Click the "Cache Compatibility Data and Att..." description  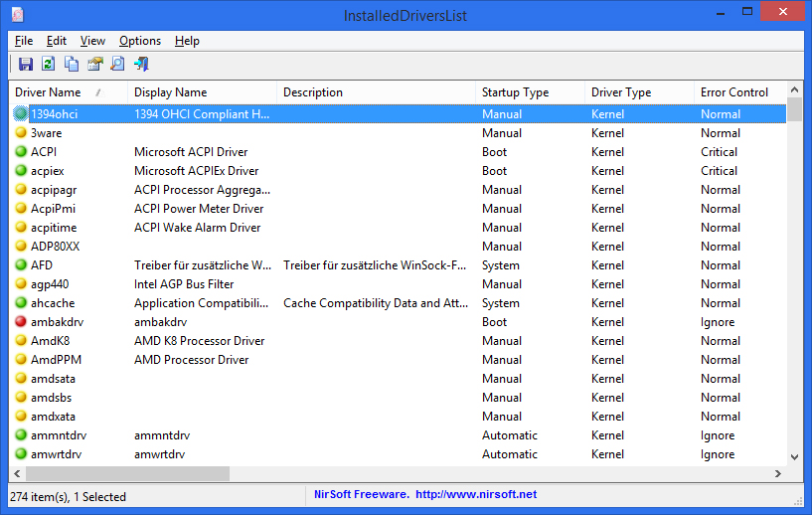(376, 303)
